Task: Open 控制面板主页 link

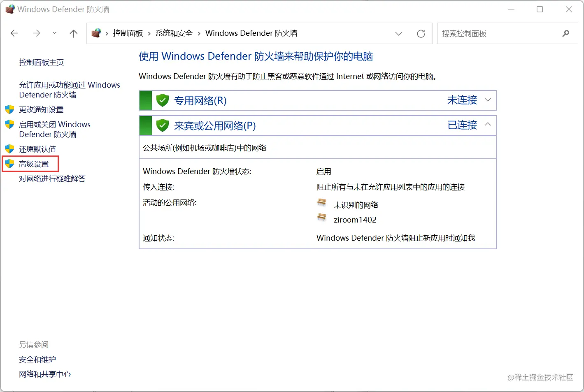Action: tap(42, 63)
